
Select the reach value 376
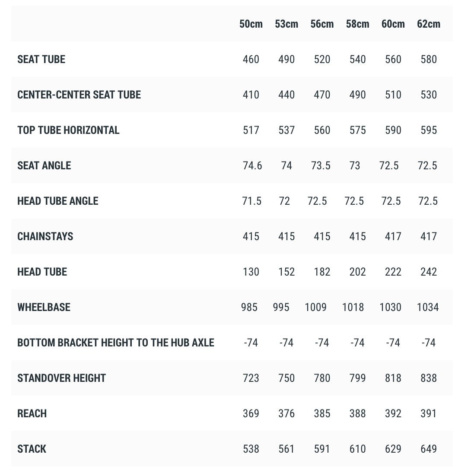286,413
